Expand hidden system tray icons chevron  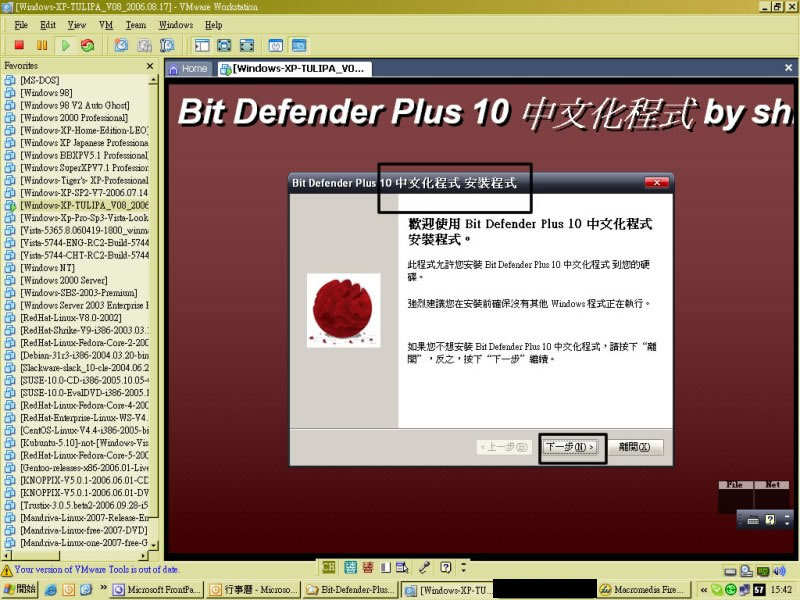tap(704, 590)
